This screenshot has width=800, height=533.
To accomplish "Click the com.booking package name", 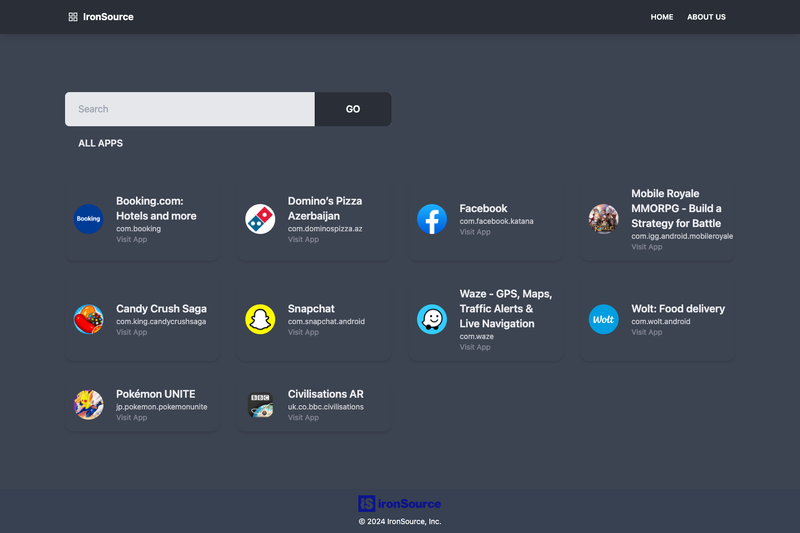I will pyautogui.click(x=138, y=229).
